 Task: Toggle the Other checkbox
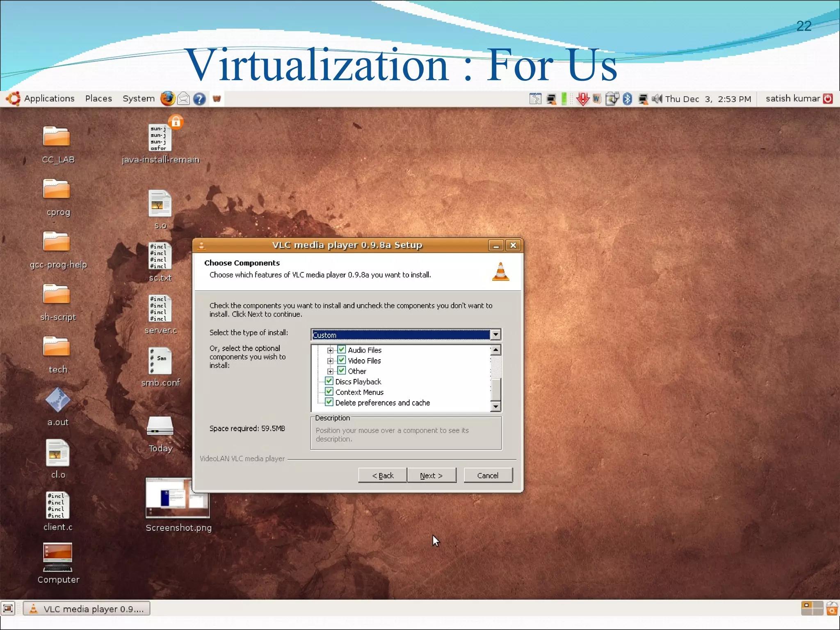(x=341, y=371)
